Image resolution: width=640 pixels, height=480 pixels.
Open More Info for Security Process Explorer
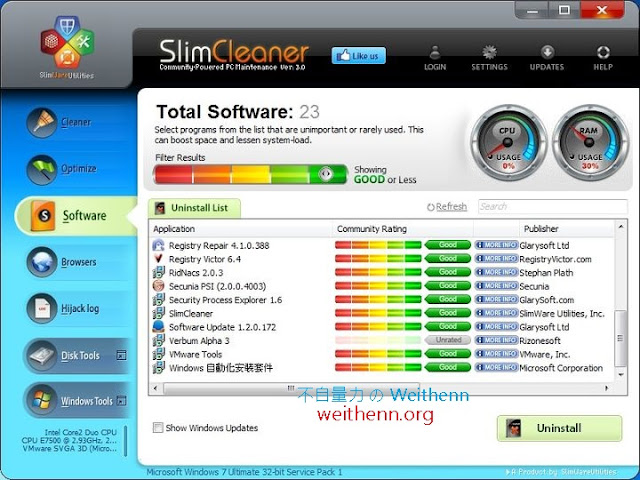[x=496, y=300]
